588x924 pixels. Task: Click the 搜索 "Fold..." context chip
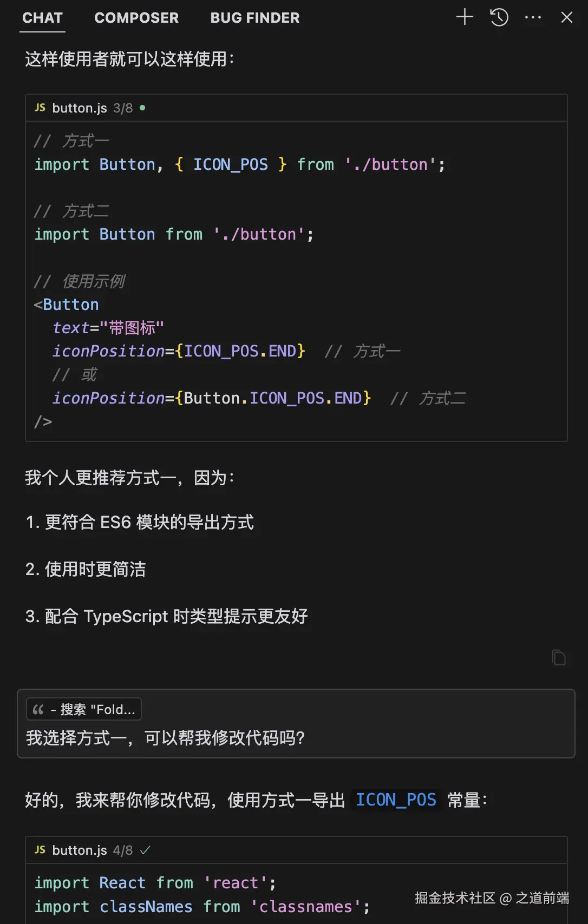[x=84, y=709]
